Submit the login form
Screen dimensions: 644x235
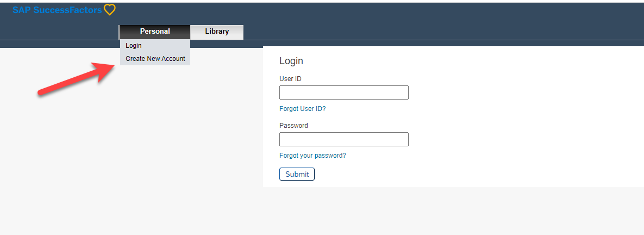[x=297, y=174]
